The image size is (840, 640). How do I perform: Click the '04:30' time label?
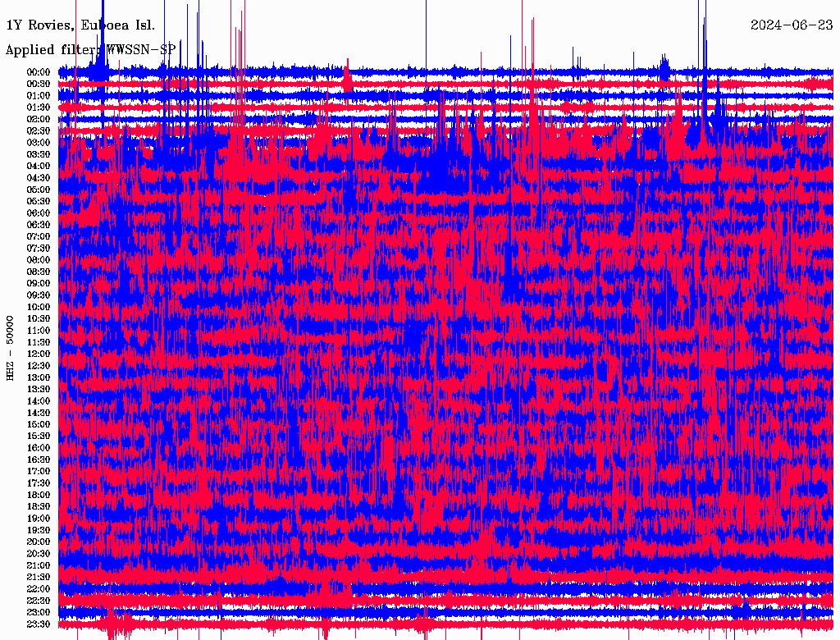[x=39, y=178]
